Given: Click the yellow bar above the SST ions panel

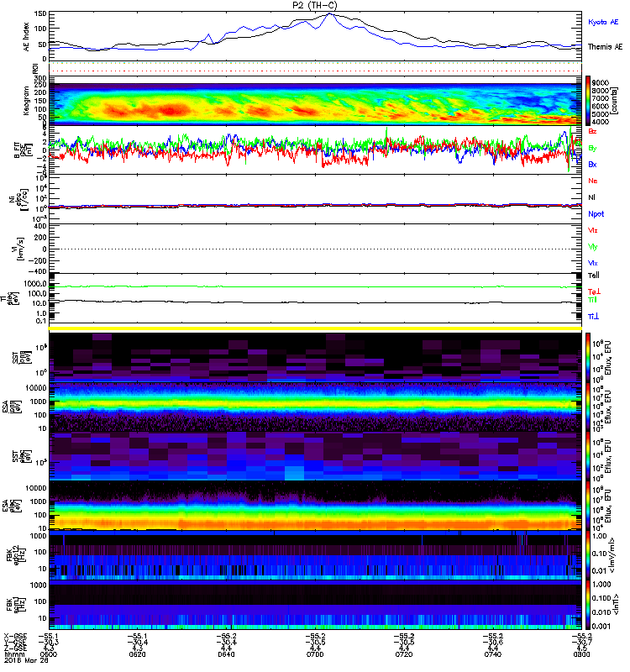Looking at the screenshot, I should 316,328.
